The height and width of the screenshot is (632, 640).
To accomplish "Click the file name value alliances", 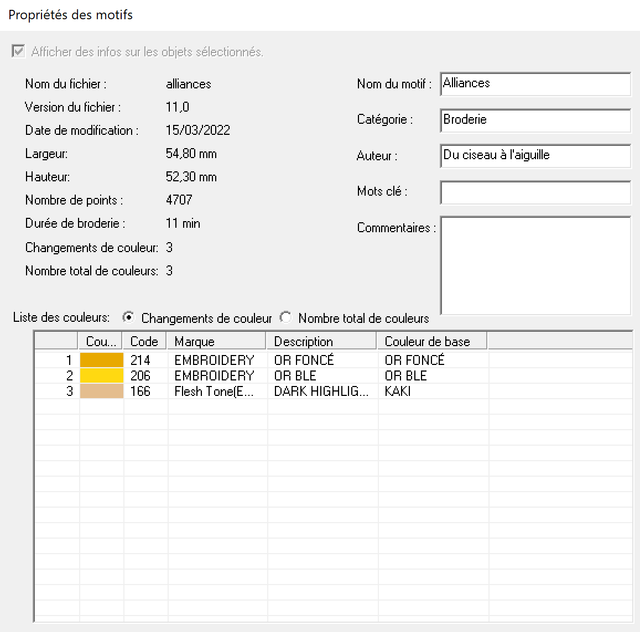I will (188, 84).
